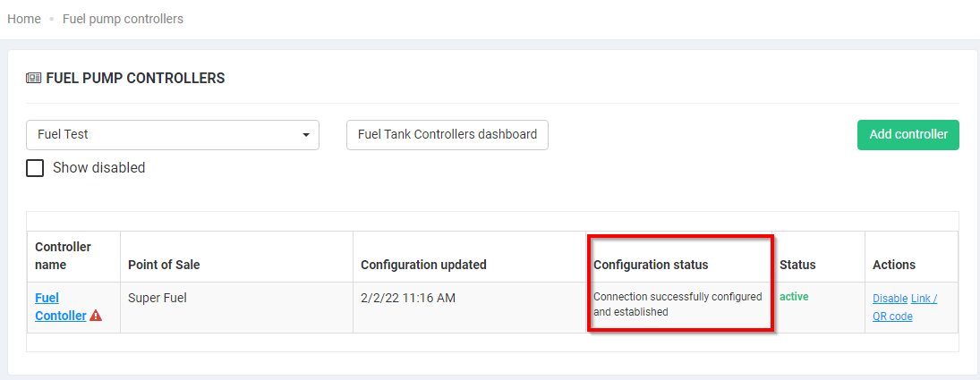
Task: Click the Controller name column header
Action: click(x=63, y=256)
